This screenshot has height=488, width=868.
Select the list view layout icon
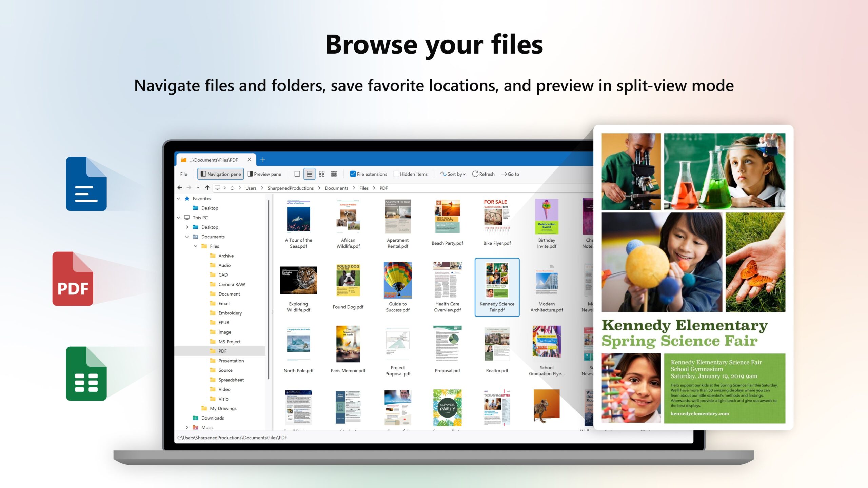point(309,174)
